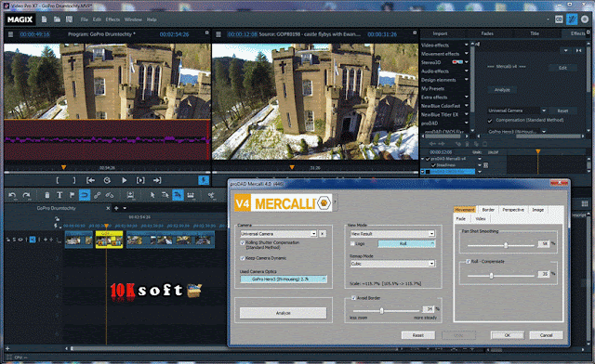Adjust the Pan Shot Smoothing slider
The image size is (595, 364).
[x=506, y=245]
